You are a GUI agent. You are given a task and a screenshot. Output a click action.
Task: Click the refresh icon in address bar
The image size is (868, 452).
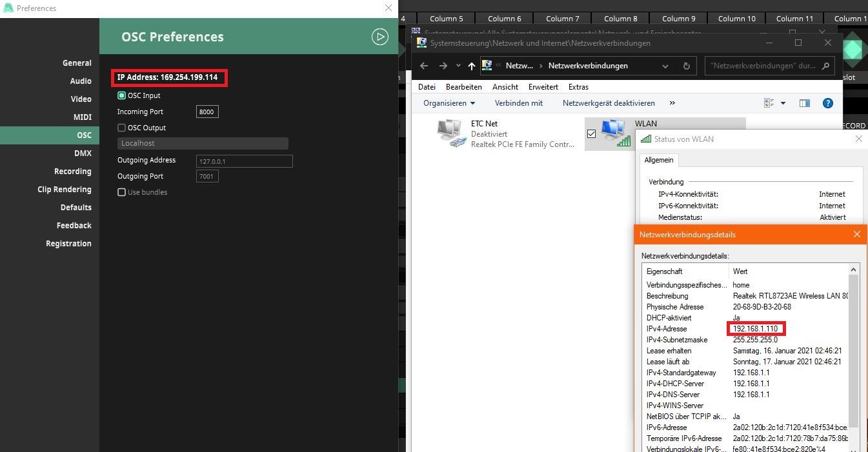click(x=686, y=66)
